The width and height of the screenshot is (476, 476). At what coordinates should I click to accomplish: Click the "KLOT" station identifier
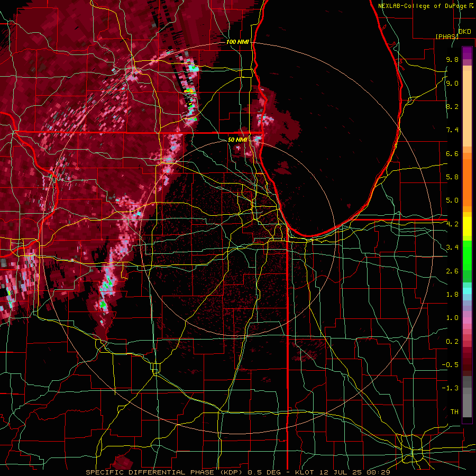point(304,472)
